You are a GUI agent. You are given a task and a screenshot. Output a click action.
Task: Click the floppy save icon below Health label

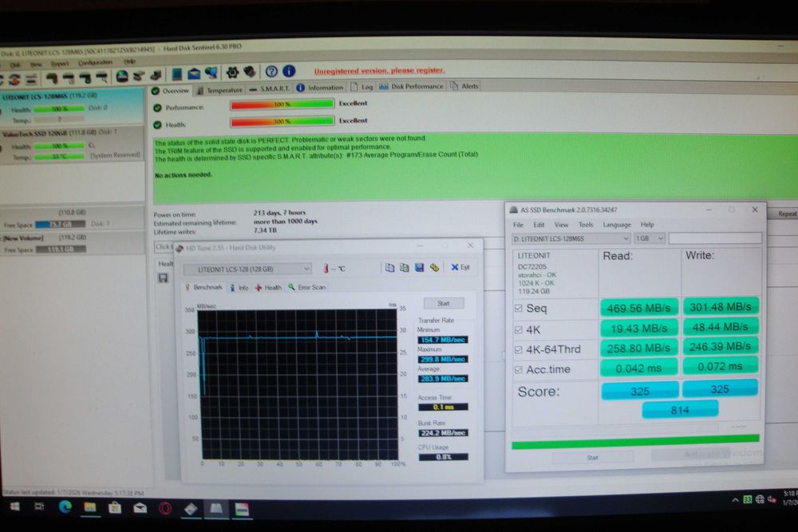[163, 278]
